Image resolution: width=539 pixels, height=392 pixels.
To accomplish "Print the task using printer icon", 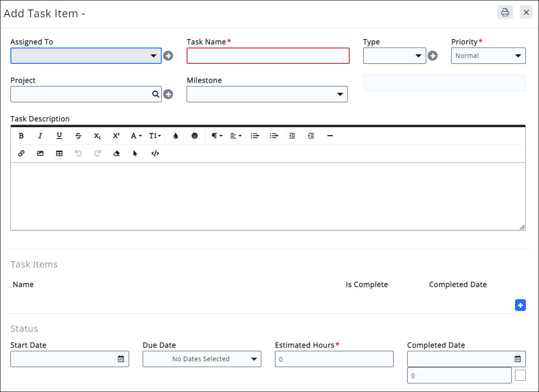I will coord(505,12).
